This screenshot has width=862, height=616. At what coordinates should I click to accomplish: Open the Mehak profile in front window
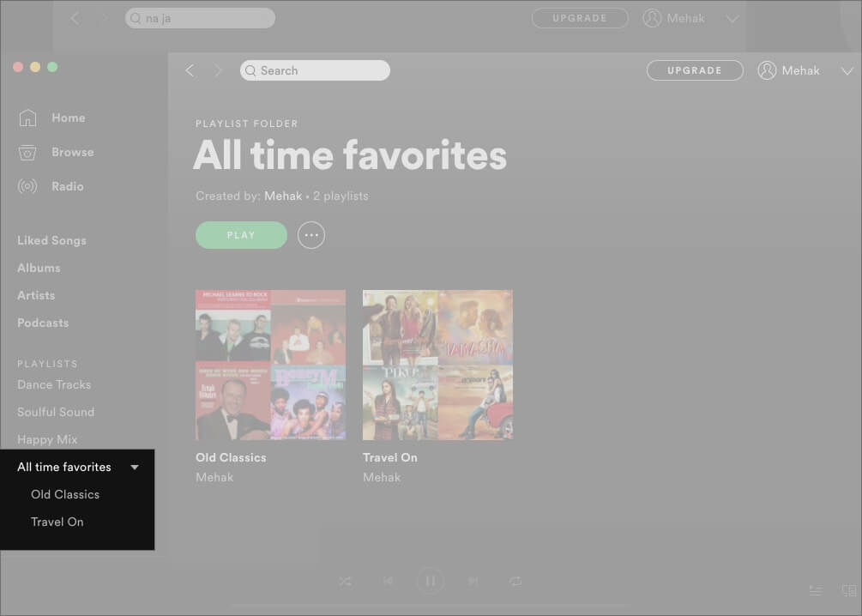(x=800, y=70)
